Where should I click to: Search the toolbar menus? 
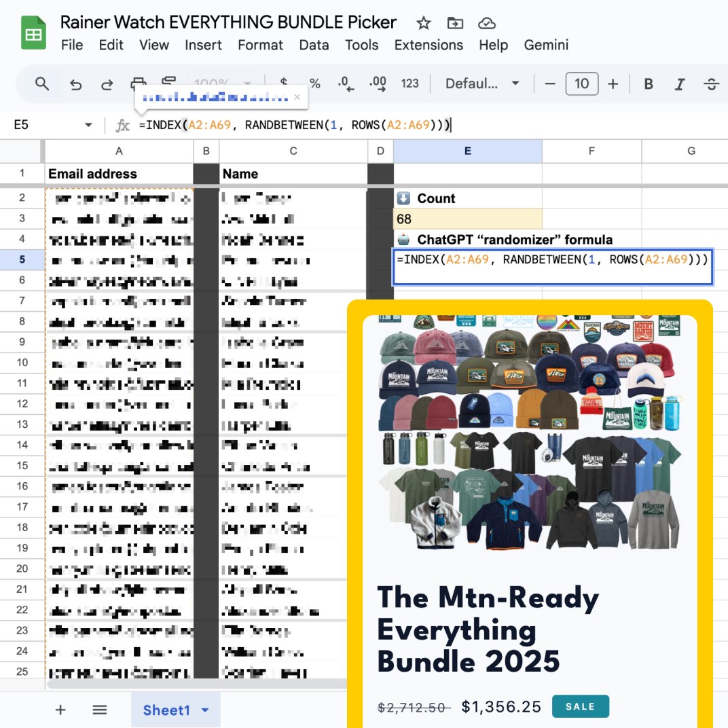(42, 84)
